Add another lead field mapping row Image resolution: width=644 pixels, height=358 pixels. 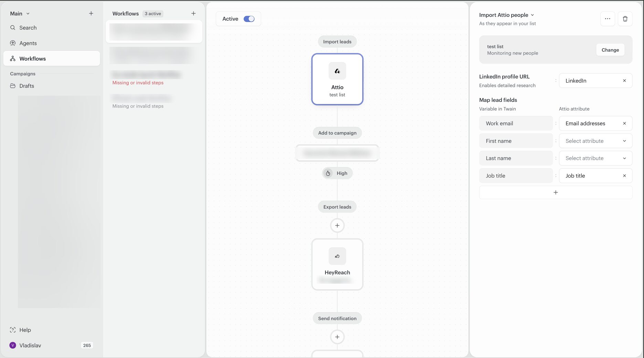[556, 192]
